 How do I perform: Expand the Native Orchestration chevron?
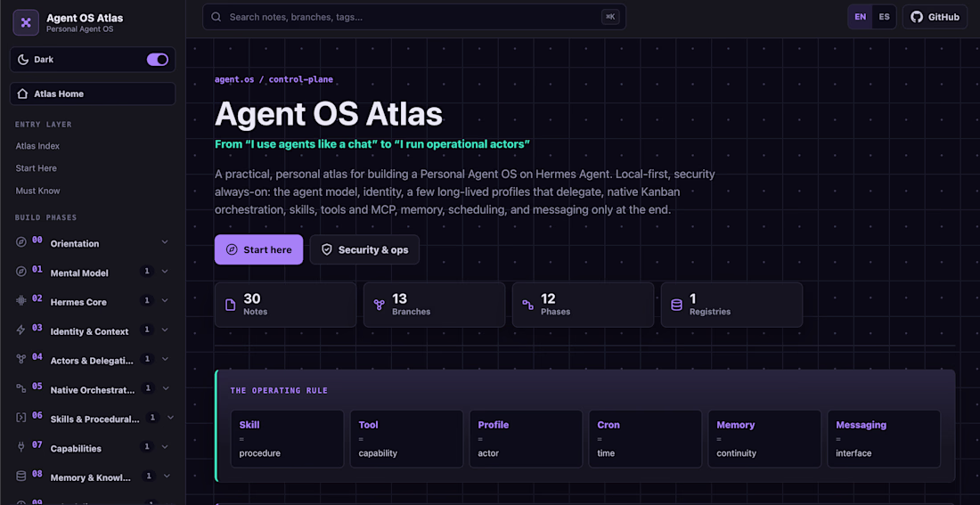[165, 388]
